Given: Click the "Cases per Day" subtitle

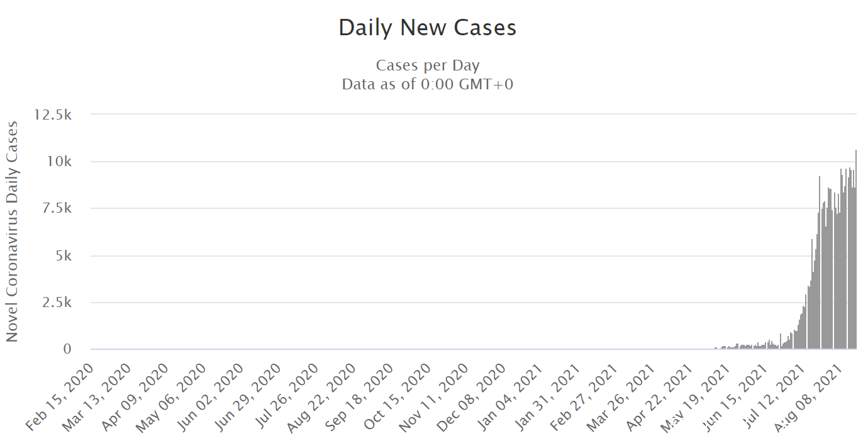Looking at the screenshot, I should [427, 65].
